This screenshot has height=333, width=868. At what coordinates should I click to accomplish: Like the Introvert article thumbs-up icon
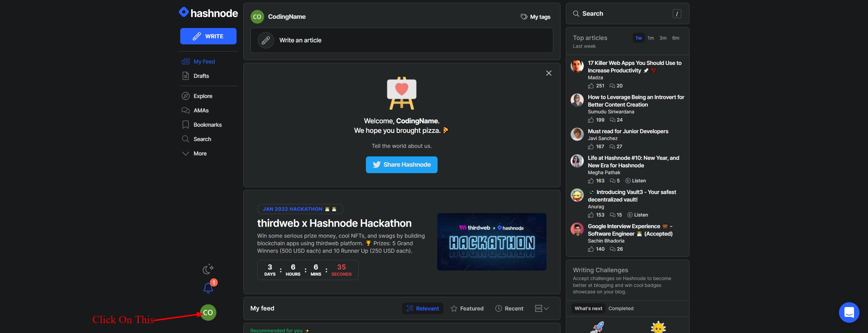(x=591, y=120)
